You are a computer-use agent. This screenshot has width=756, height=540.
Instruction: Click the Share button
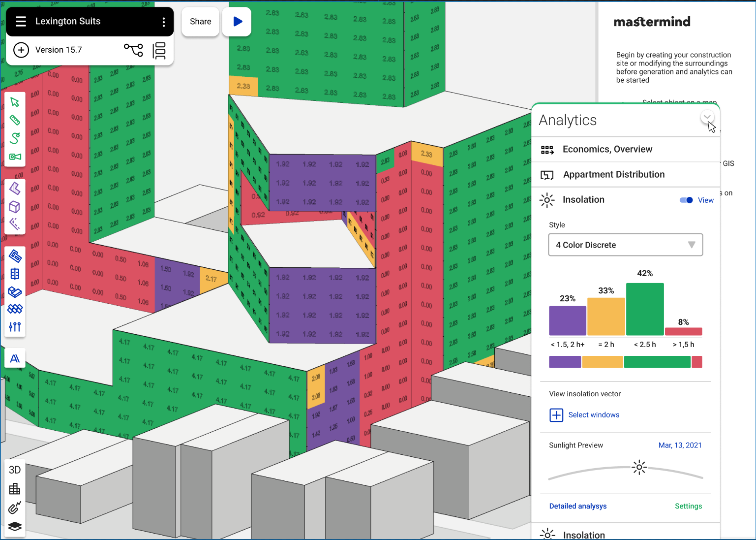point(200,22)
